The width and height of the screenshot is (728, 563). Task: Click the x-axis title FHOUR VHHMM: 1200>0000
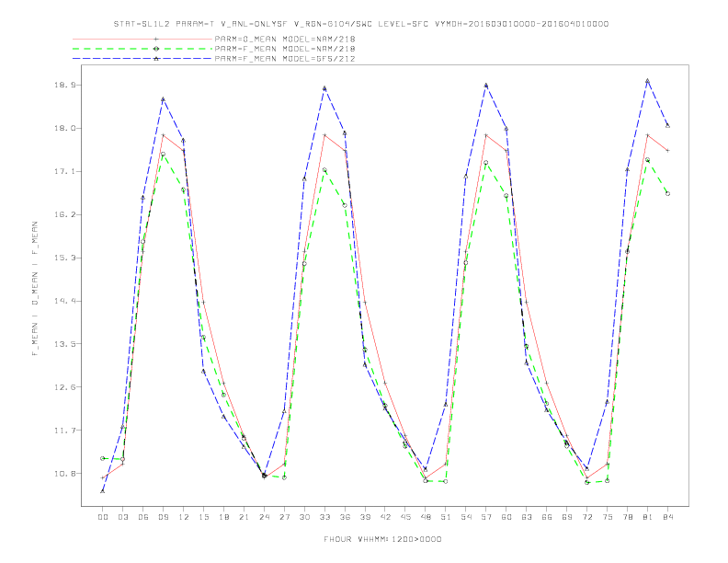(382, 539)
